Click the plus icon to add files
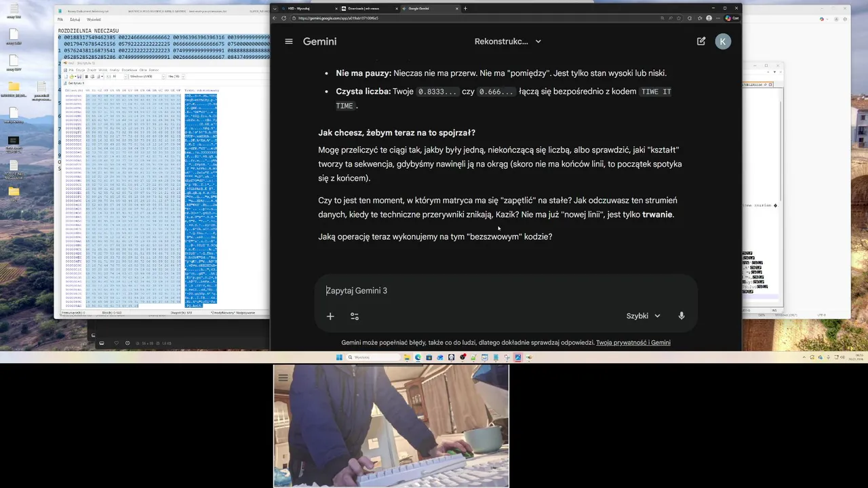Screen dimensions: 868x488 point(330,316)
